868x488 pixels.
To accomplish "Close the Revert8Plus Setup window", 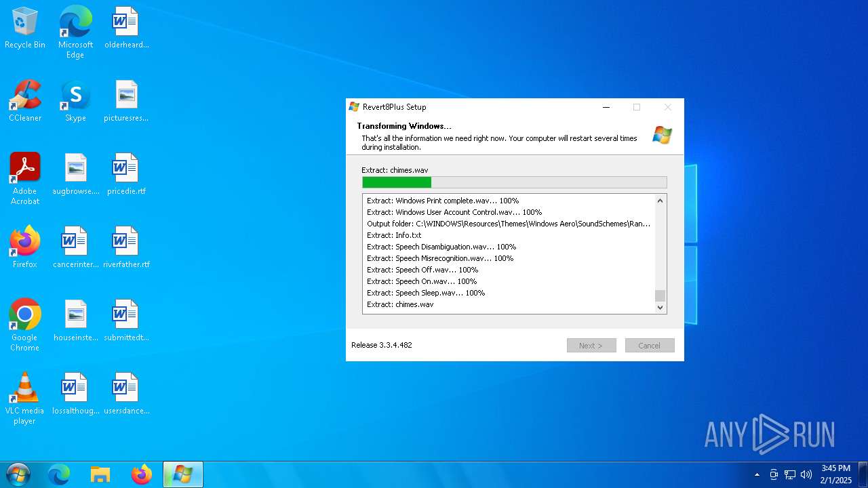I will click(667, 107).
